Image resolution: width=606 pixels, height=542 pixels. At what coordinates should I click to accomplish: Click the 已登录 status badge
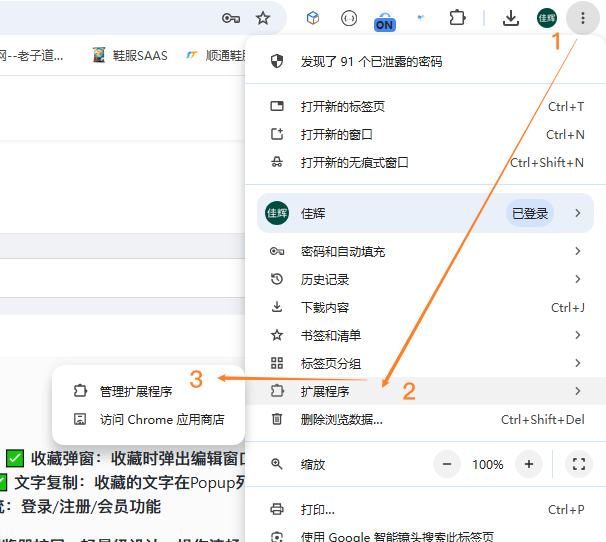tap(529, 213)
